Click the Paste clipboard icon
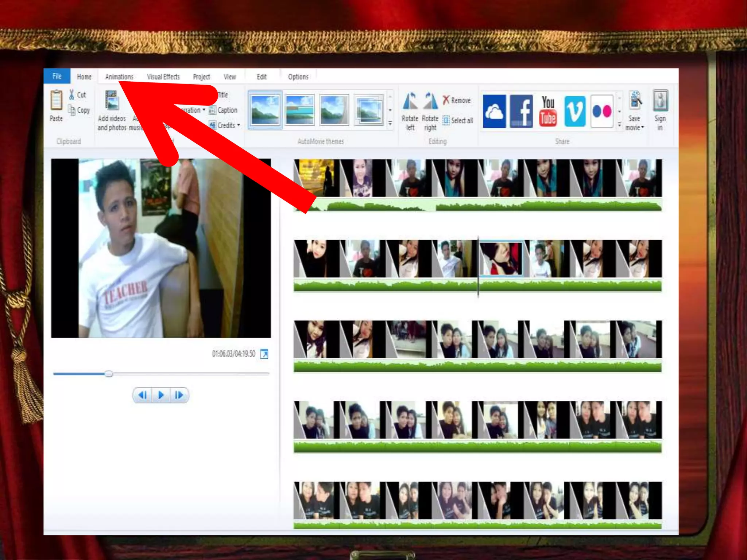This screenshot has height=560, width=747. [x=57, y=100]
